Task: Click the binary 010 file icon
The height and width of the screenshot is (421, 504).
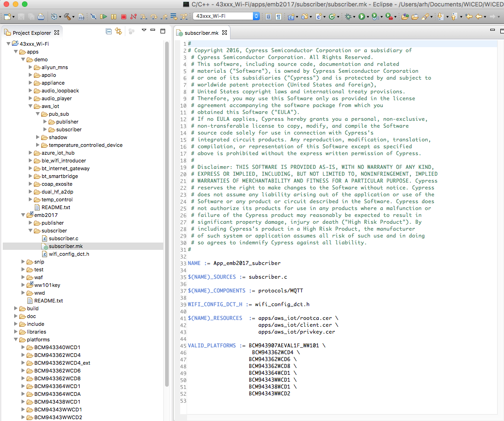Action: (x=81, y=16)
